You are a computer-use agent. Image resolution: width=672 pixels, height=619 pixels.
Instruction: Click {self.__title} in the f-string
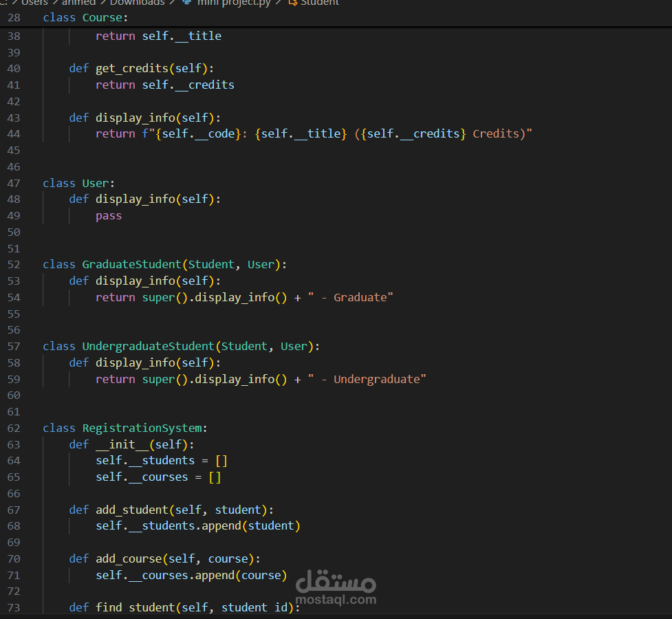coord(301,133)
